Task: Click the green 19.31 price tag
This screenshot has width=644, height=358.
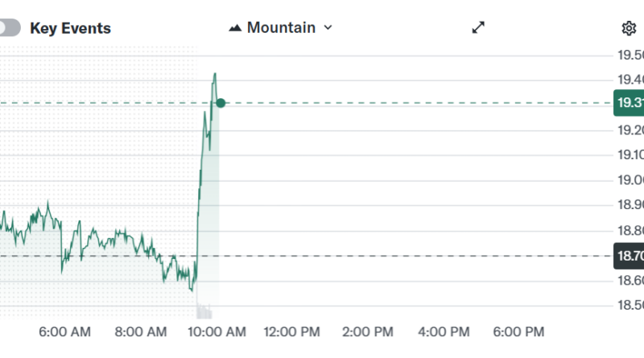Action: (x=629, y=103)
